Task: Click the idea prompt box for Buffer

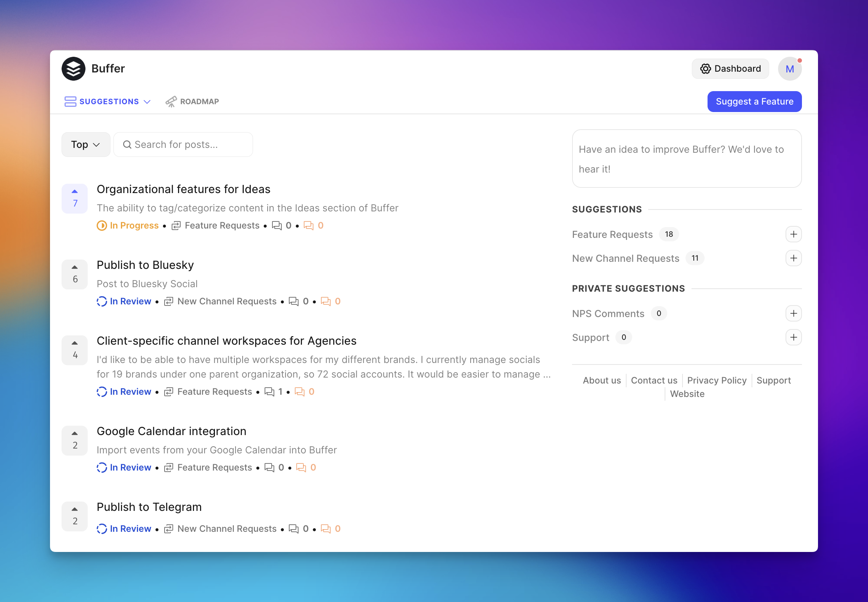Action: click(687, 159)
